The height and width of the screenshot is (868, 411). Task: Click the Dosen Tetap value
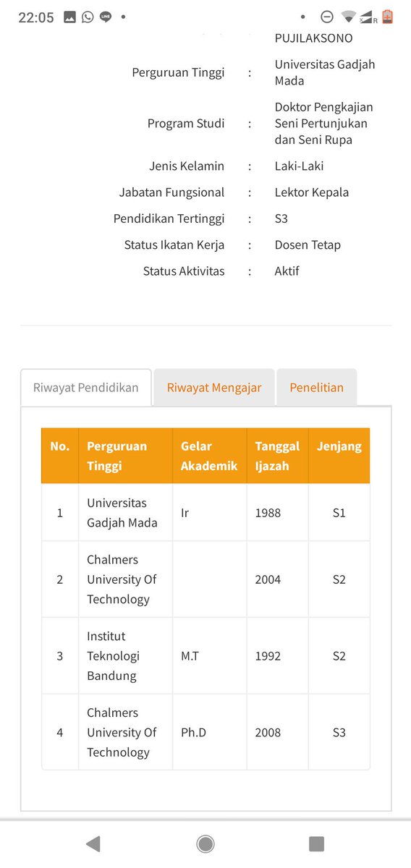tap(308, 244)
